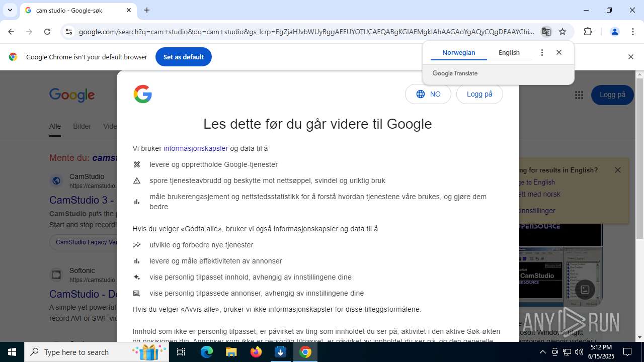Click the Google logo in dialog
Image resolution: width=644 pixels, height=362 pixels.
[143, 94]
